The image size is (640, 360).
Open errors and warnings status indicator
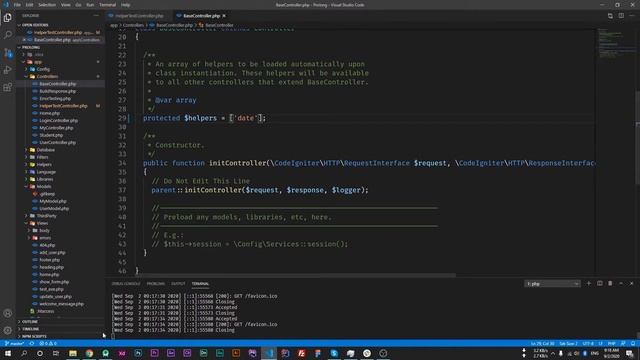click(48, 343)
